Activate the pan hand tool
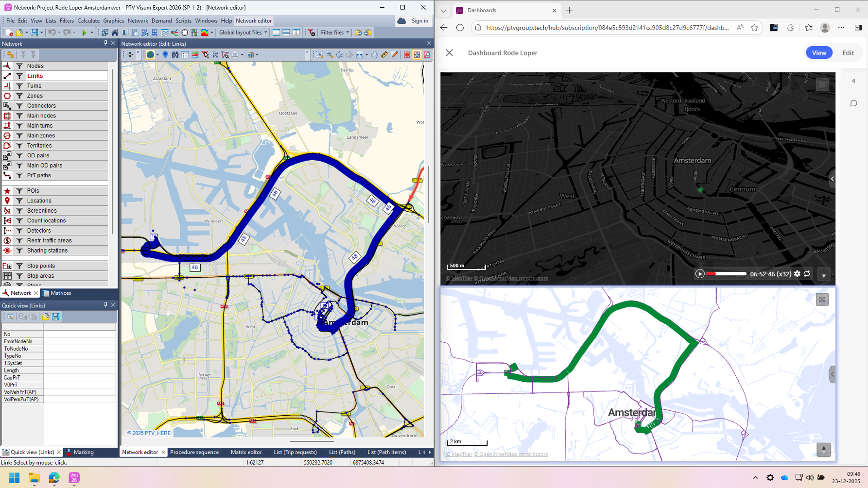Viewport: 868px width, 488px height. pyautogui.click(x=374, y=55)
